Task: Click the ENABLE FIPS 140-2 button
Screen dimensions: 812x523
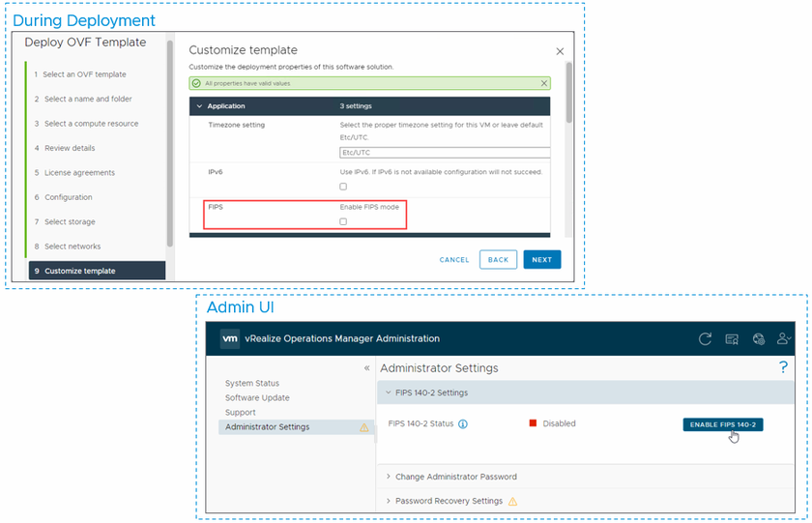Action: (x=723, y=424)
